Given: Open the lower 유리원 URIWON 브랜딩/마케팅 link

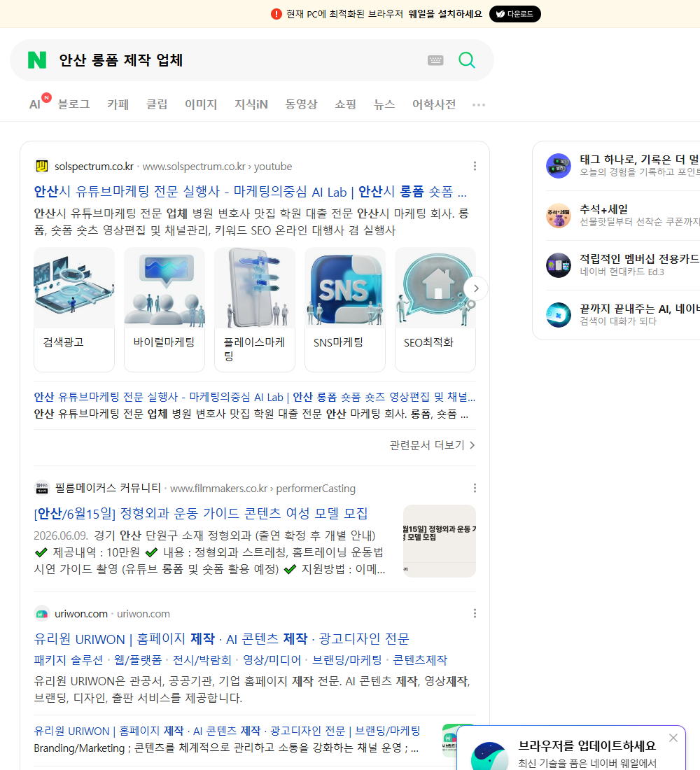Looking at the screenshot, I should pos(227,731).
